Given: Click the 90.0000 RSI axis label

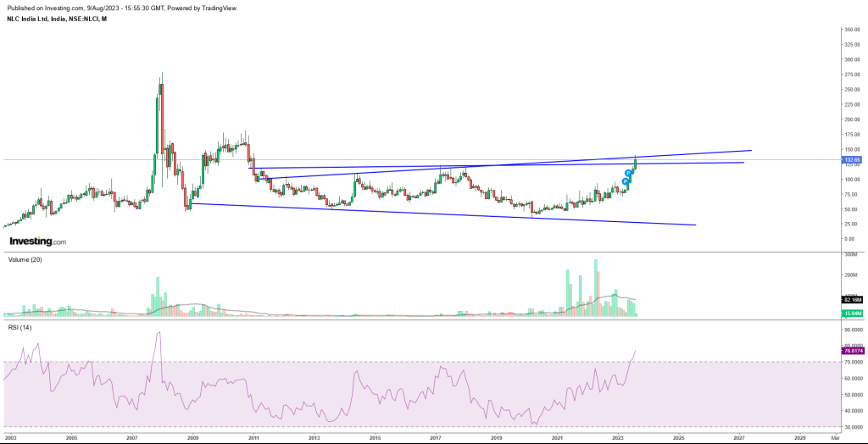Looking at the screenshot, I should point(853,330).
